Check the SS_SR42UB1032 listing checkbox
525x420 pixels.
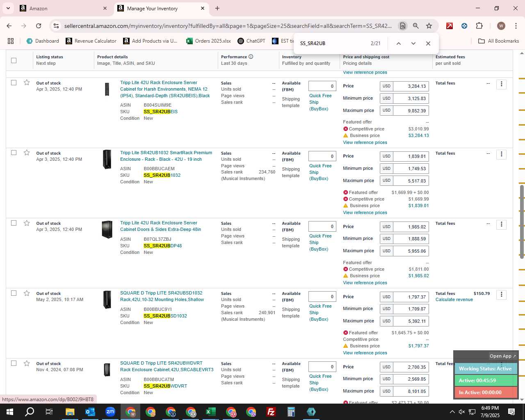[x=14, y=153]
